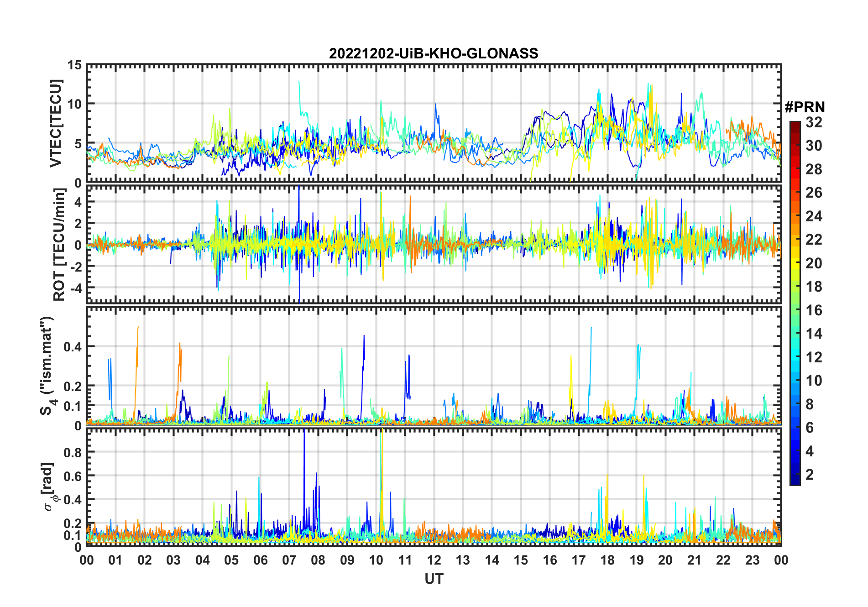Click the ROT [TECU/min] axis label

(59, 245)
